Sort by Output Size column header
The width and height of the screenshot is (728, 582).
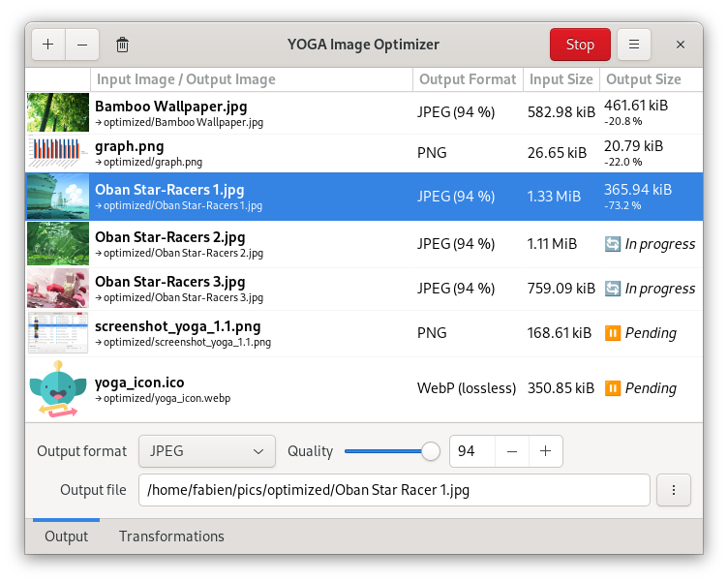click(651, 79)
